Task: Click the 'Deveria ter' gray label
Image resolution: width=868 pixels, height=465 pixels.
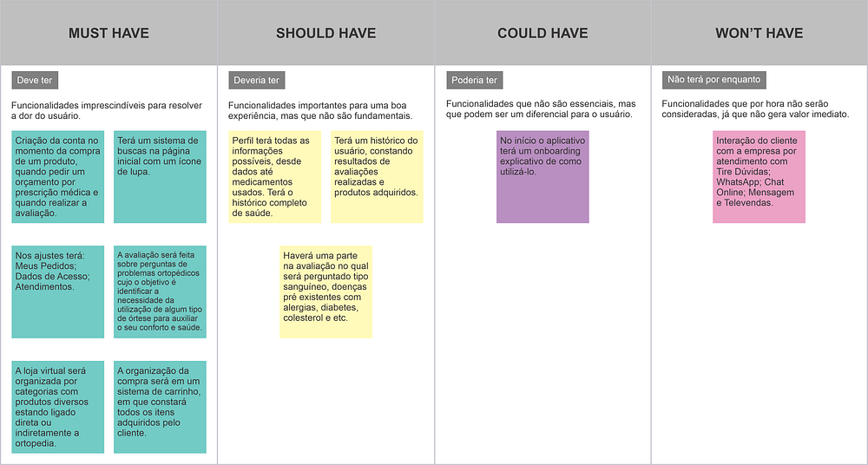Action: (x=256, y=81)
